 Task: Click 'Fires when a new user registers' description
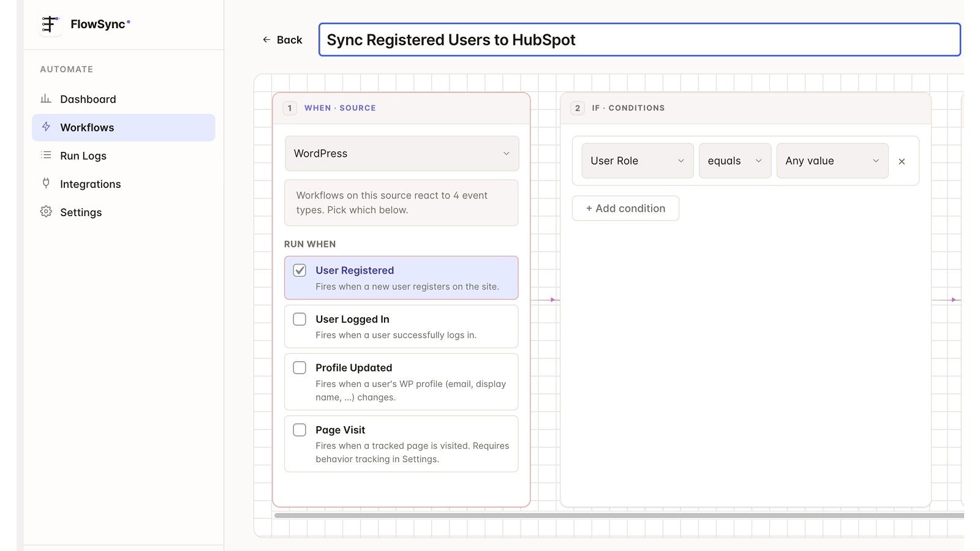point(407,287)
